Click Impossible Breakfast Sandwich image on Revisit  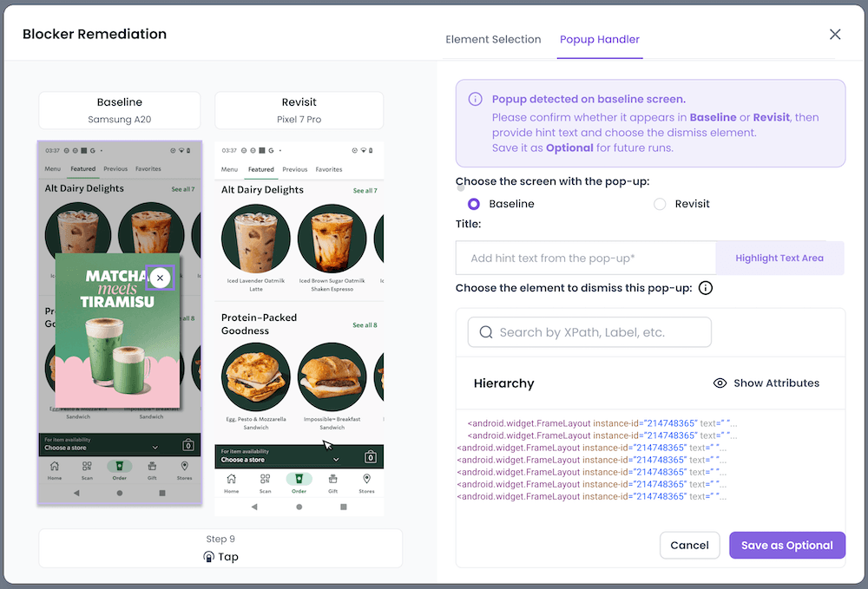[332, 377]
